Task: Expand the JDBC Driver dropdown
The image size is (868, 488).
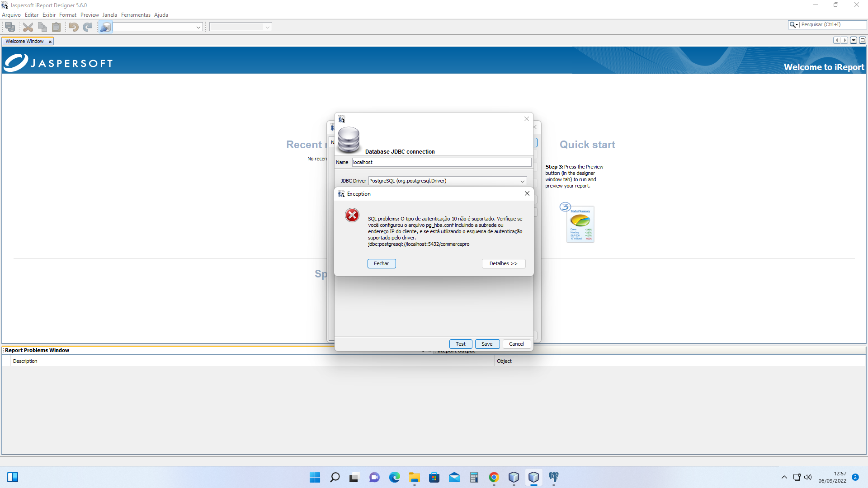Action: [x=523, y=181]
